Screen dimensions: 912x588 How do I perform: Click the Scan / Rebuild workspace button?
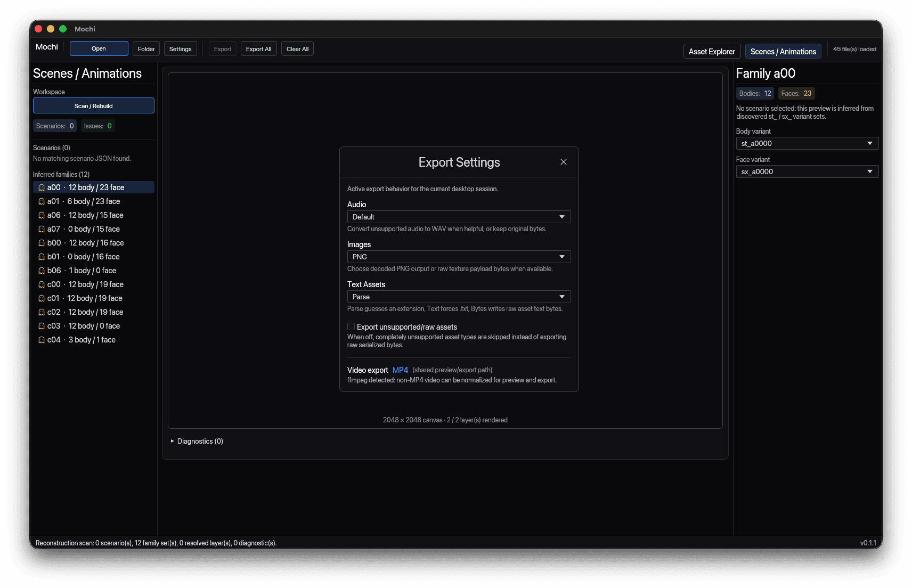pos(94,105)
